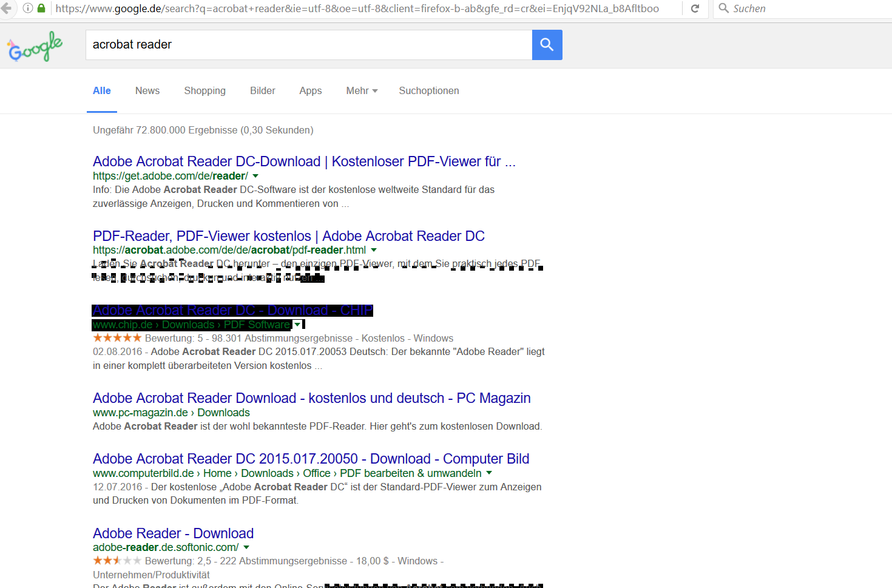Open the PC Magazin result link

coord(312,398)
